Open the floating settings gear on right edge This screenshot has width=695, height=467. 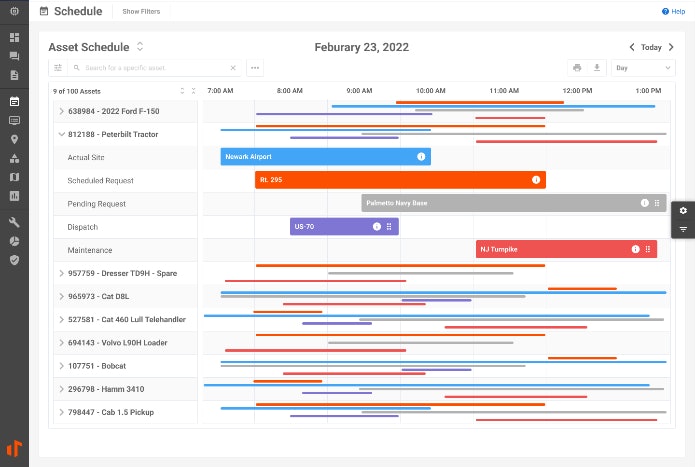coord(683,210)
